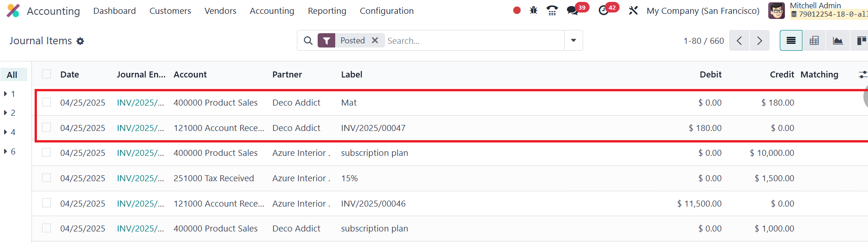This screenshot has width=868, height=243.
Task: Switch to graph view icon
Action: [838, 41]
